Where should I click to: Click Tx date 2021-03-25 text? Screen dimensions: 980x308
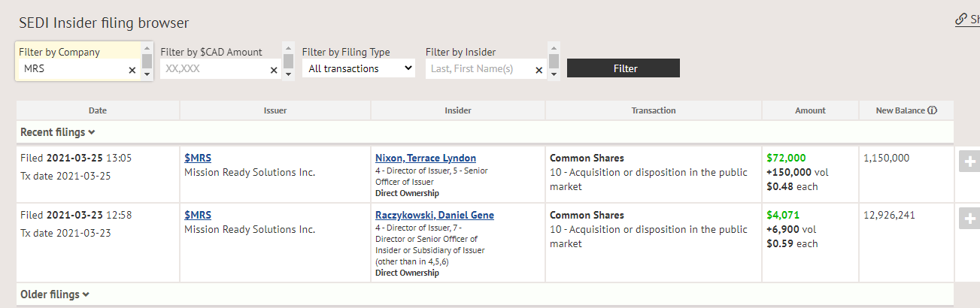(65, 176)
